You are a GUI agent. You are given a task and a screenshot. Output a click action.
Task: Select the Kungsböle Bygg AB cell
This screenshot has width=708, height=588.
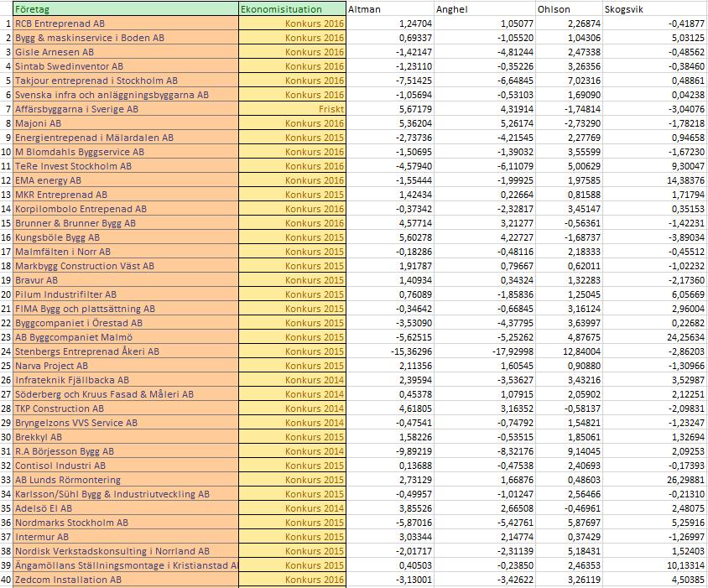click(x=126, y=237)
